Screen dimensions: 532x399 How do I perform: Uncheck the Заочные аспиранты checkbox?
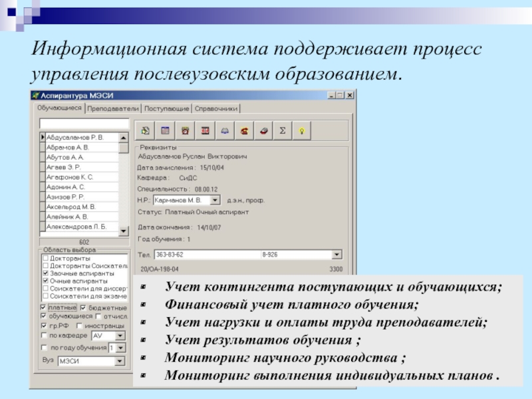[x=46, y=273]
